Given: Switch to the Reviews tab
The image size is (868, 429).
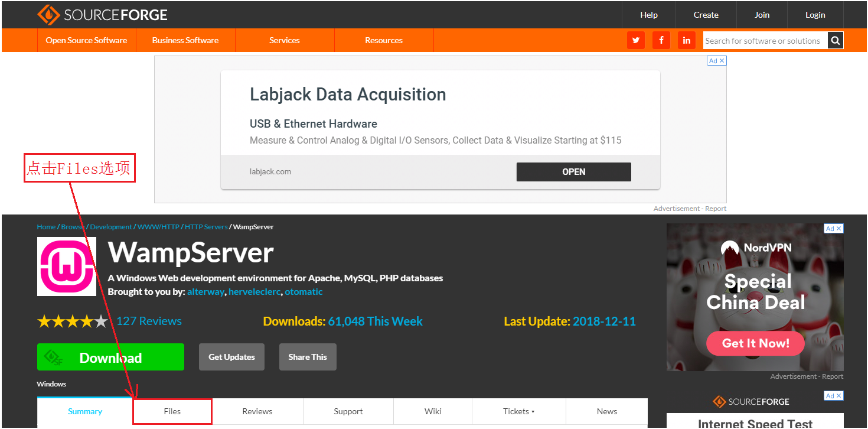Looking at the screenshot, I should pyautogui.click(x=257, y=411).
